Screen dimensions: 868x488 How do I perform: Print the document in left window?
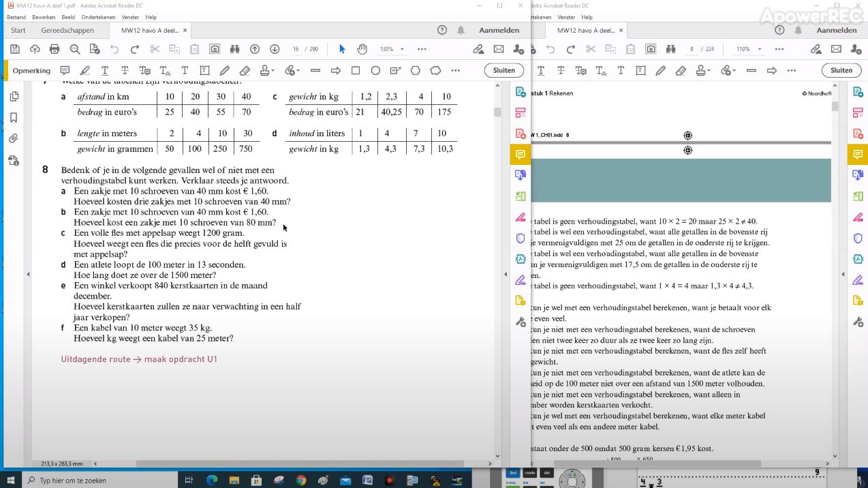55,49
